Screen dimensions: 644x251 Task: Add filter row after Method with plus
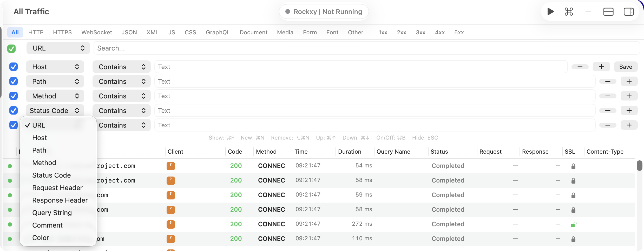coord(629,96)
